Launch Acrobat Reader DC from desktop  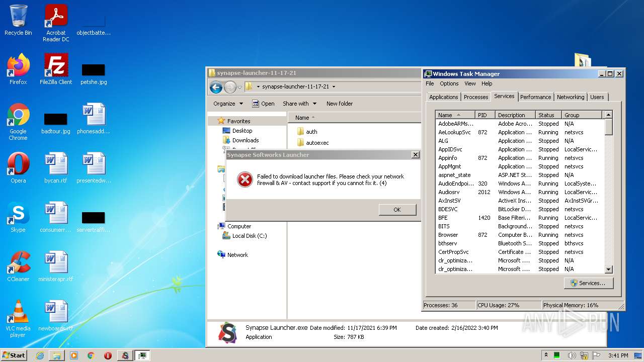click(56, 23)
